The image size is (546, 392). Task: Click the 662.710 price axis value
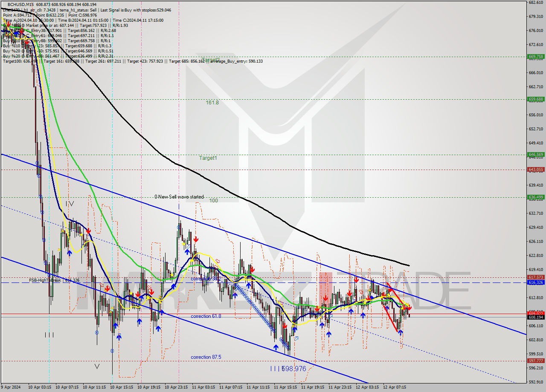click(x=535, y=86)
